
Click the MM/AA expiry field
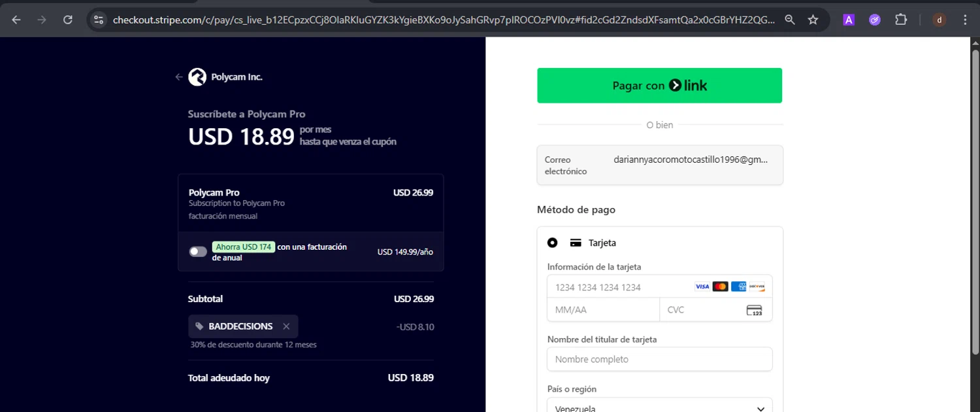click(x=604, y=310)
